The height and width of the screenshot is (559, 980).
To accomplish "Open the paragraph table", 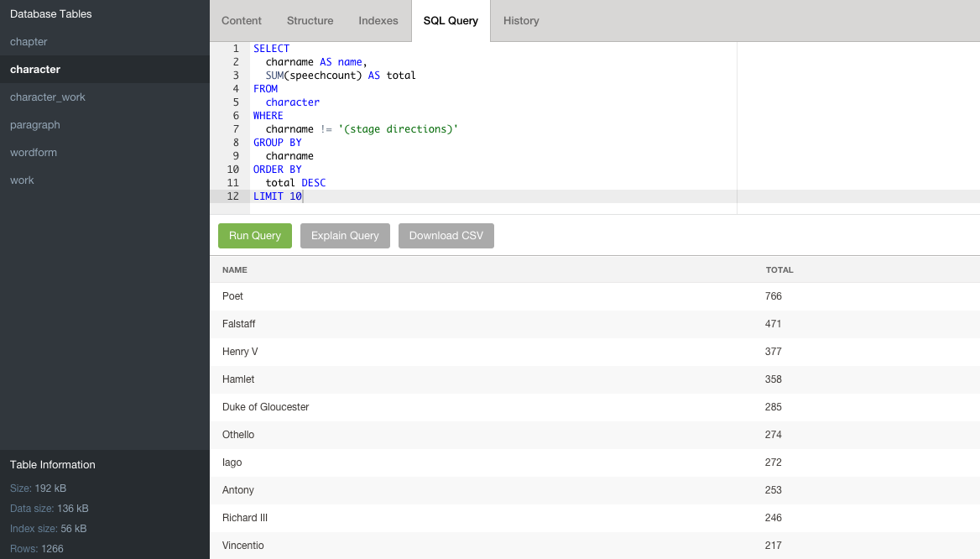I will pyautogui.click(x=35, y=125).
